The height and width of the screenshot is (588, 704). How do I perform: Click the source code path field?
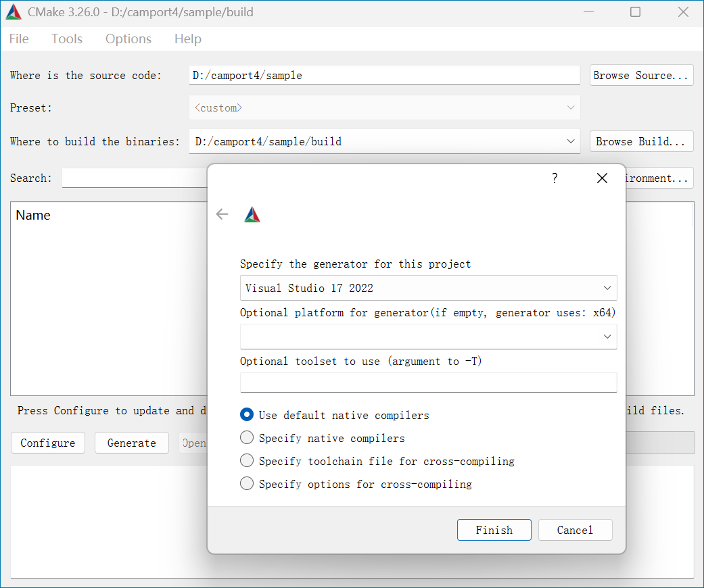point(384,76)
